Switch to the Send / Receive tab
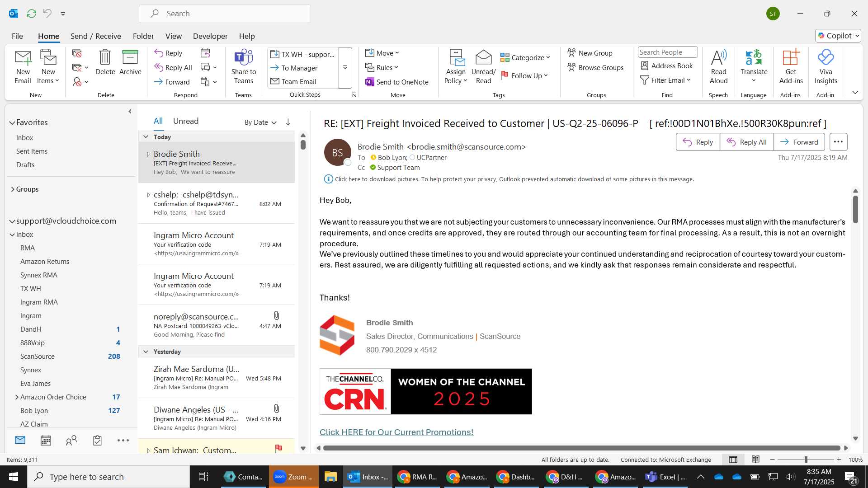 (95, 36)
